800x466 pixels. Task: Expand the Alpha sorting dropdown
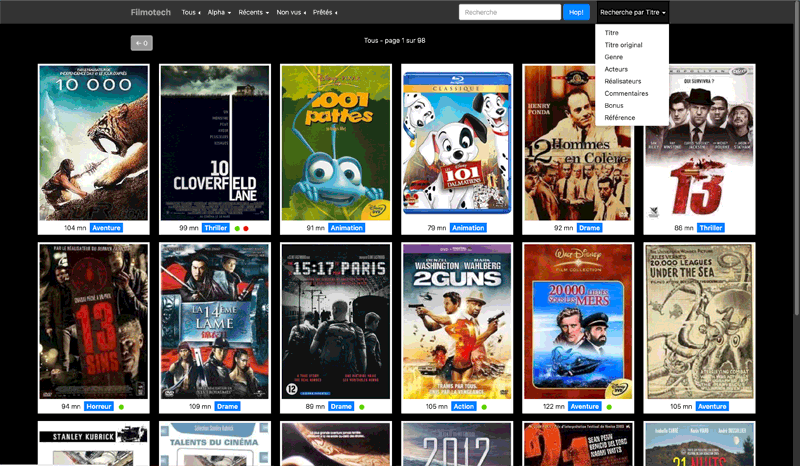click(x=219, y=12)
